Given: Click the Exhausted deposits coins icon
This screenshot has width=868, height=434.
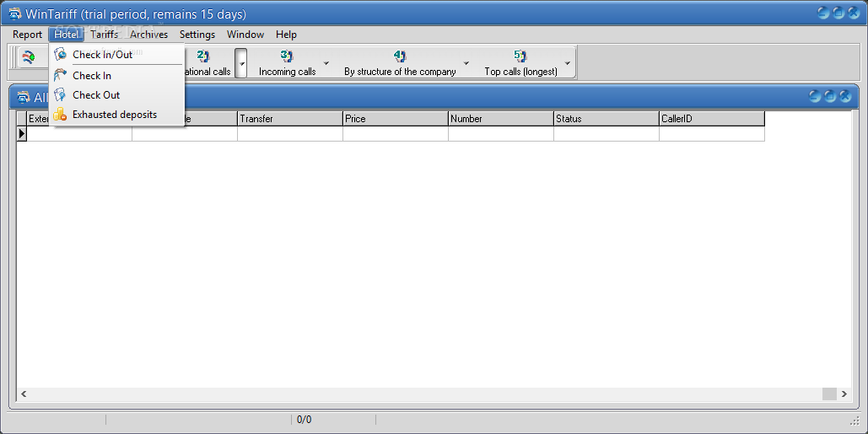Looking at the screenshot, I should (60, 114).
